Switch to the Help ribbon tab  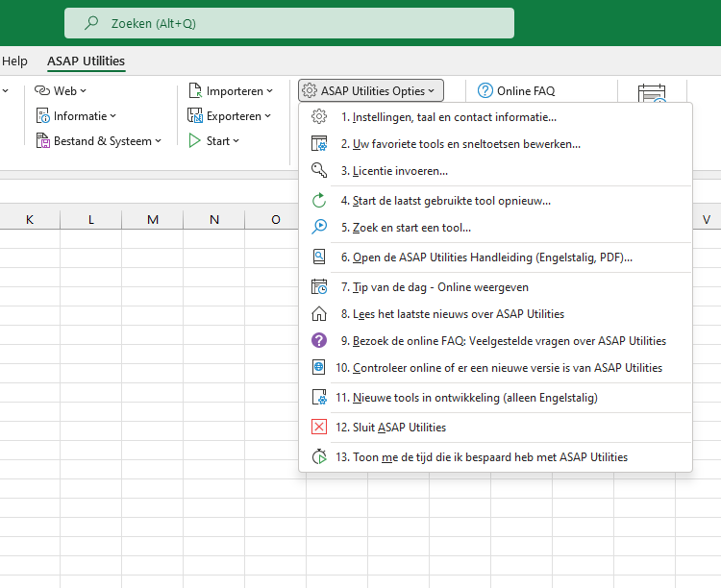click(x=14, y=61)
